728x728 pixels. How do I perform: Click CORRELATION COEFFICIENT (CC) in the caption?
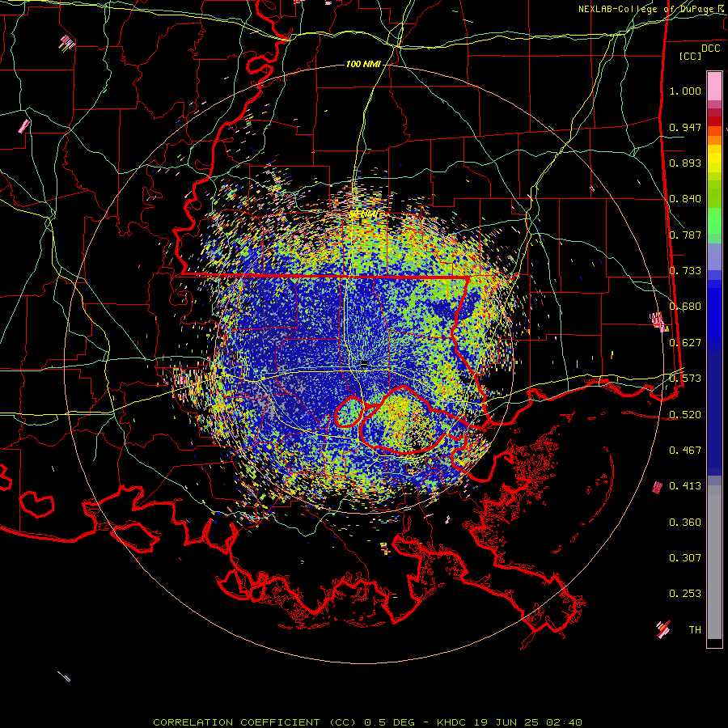point(255,722)
